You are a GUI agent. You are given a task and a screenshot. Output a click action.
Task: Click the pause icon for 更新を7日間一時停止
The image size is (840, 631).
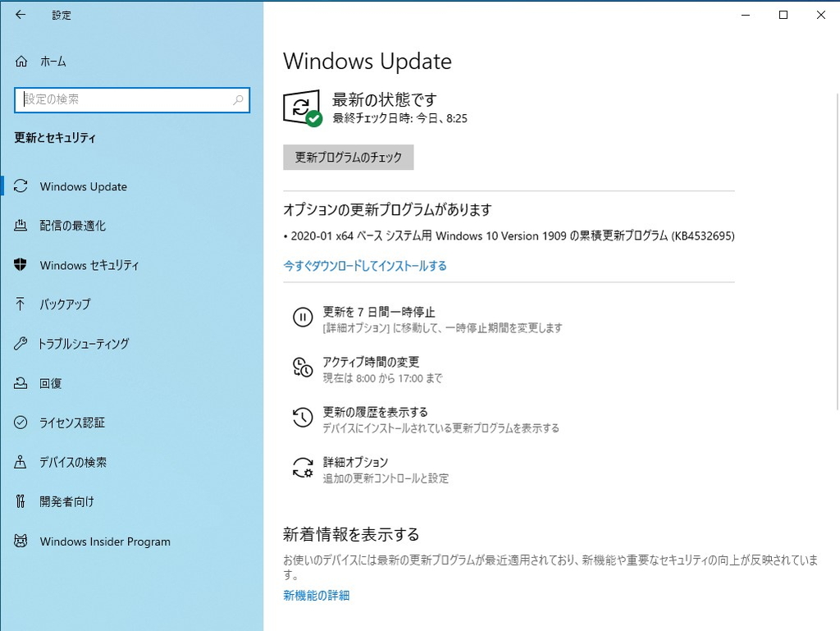point(304,318)
